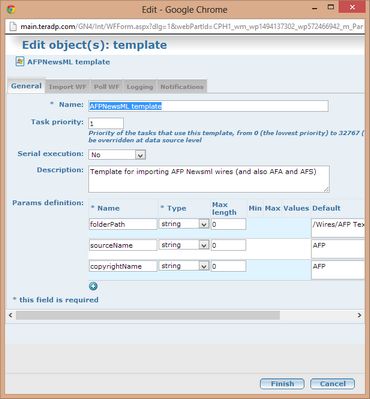Switch to the Logging tab
370x399 pixels.
pos(140,87)
